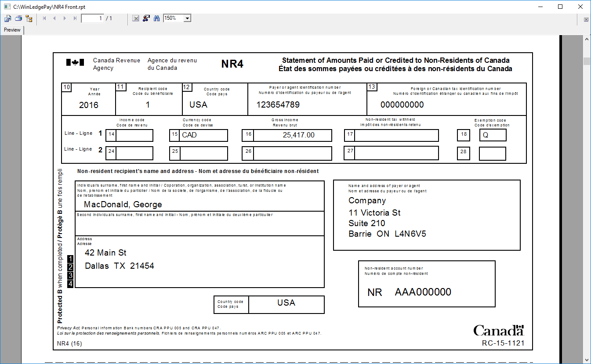The width and height of the screenshot is (591, 364).
Task: Click the vertical scrollbar up arrow
Action: (x=587, y=40)
